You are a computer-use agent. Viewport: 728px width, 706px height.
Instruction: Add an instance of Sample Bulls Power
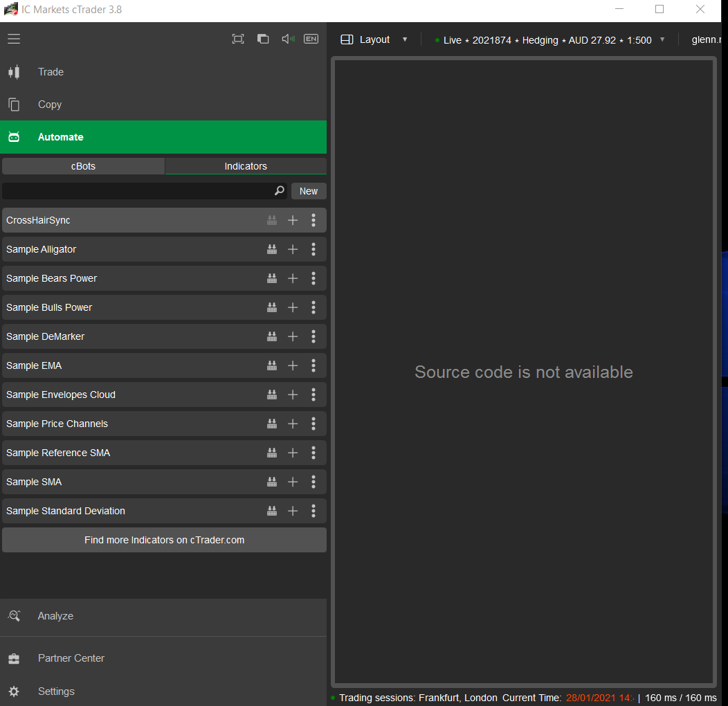tap(293, 307)
